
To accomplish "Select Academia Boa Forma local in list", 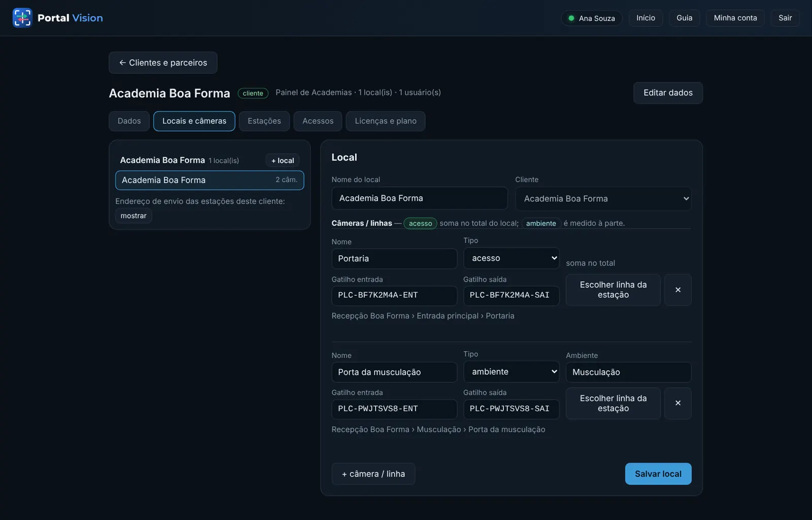I will tap(210, 180).
